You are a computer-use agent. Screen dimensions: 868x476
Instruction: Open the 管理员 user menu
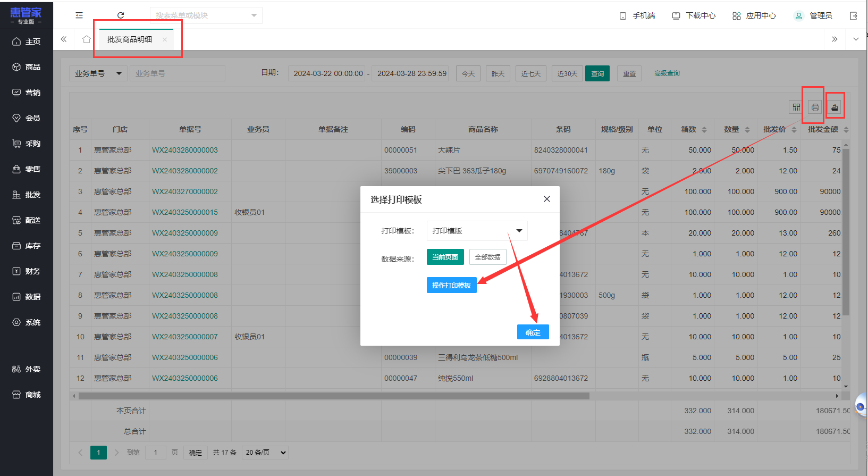(x=813, y=16)
